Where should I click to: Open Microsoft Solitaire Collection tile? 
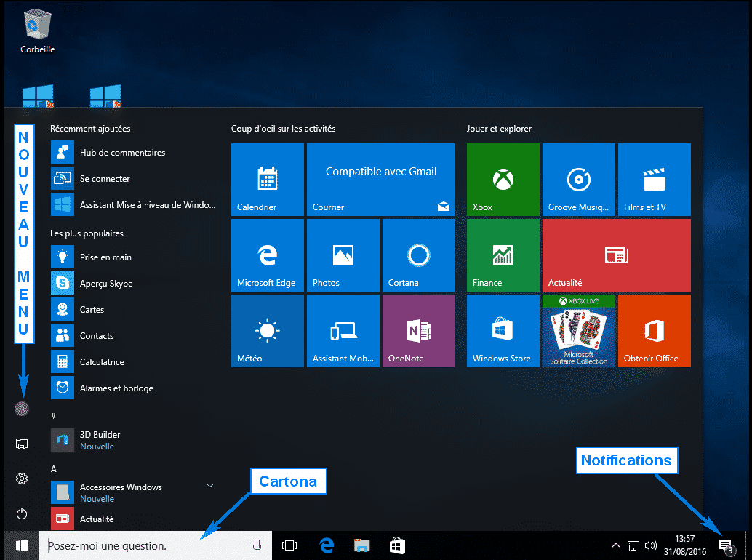point(578,331)
